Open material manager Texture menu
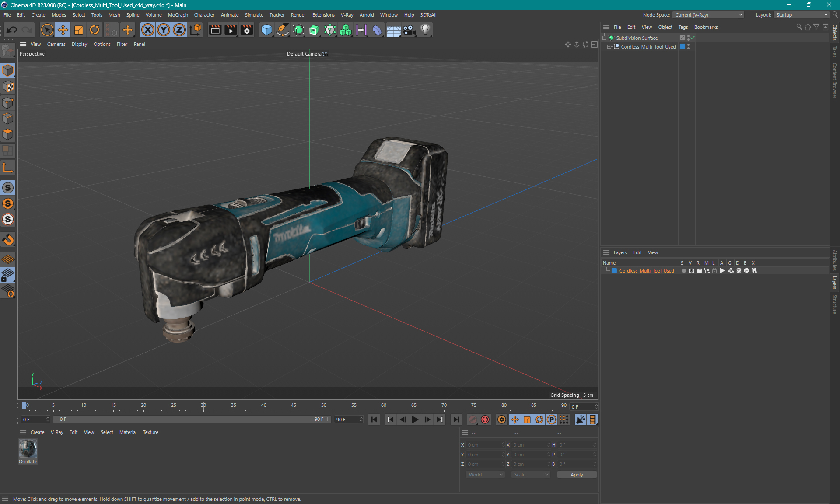Image resolution: width=840 pixels, height=504 pixels. click(150, 432)
